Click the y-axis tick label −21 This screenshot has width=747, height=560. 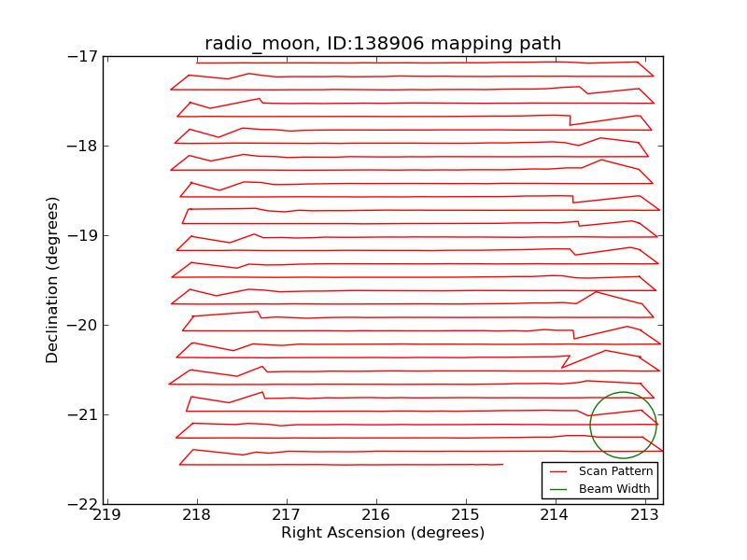(83, 414)
